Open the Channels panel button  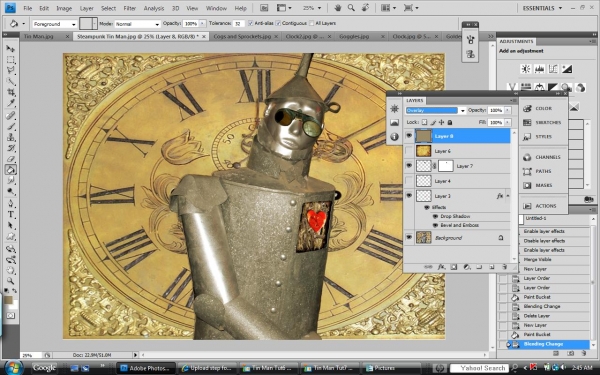(543, 157)
